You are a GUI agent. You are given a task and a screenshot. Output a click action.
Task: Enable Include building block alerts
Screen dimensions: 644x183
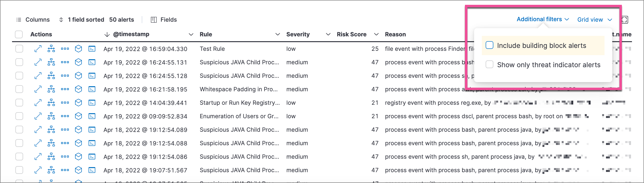489,46
